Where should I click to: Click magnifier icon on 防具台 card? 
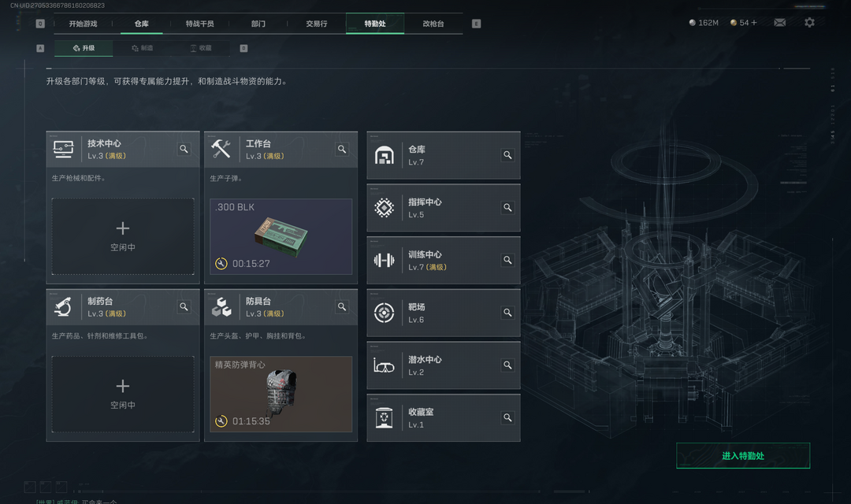point(342,306)
